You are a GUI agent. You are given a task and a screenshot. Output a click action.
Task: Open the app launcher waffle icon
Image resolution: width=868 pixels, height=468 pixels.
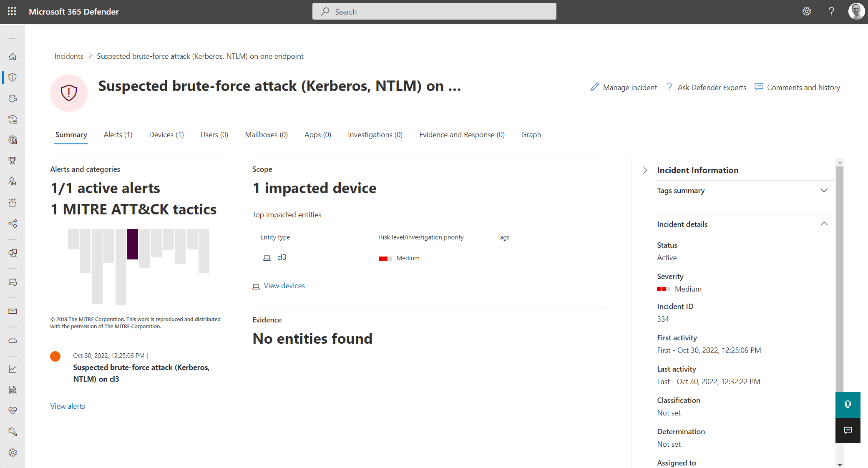[12, 12]
